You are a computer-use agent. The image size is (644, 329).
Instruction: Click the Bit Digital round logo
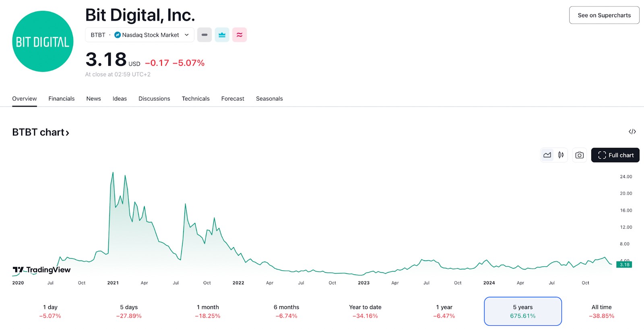43,41
